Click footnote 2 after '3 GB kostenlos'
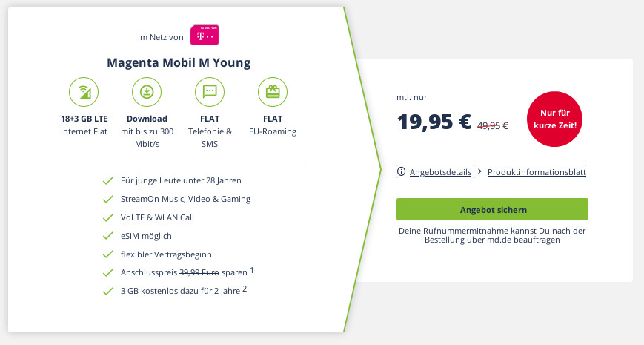 point(245,289)
